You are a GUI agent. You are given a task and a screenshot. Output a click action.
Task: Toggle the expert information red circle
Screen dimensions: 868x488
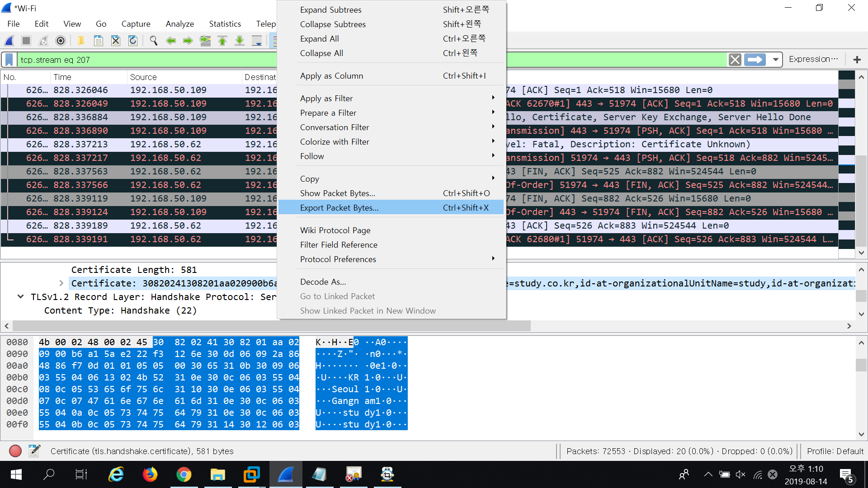15,451
